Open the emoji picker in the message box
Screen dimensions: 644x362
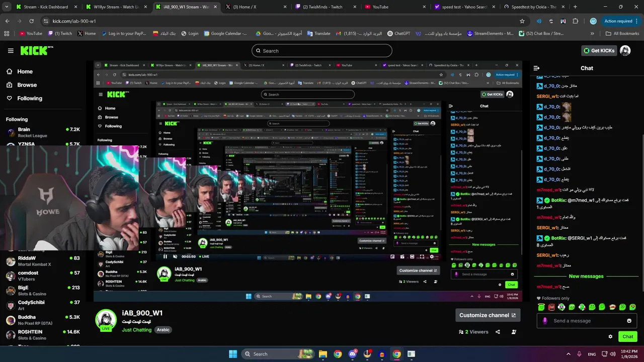[x=629, y=321]
